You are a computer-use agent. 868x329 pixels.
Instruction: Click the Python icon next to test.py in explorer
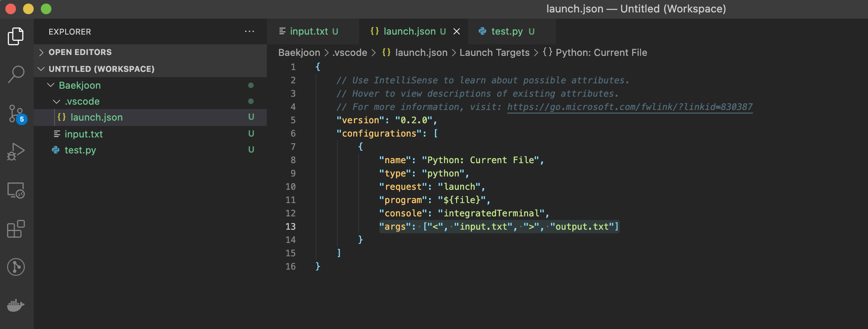[55, 150]
